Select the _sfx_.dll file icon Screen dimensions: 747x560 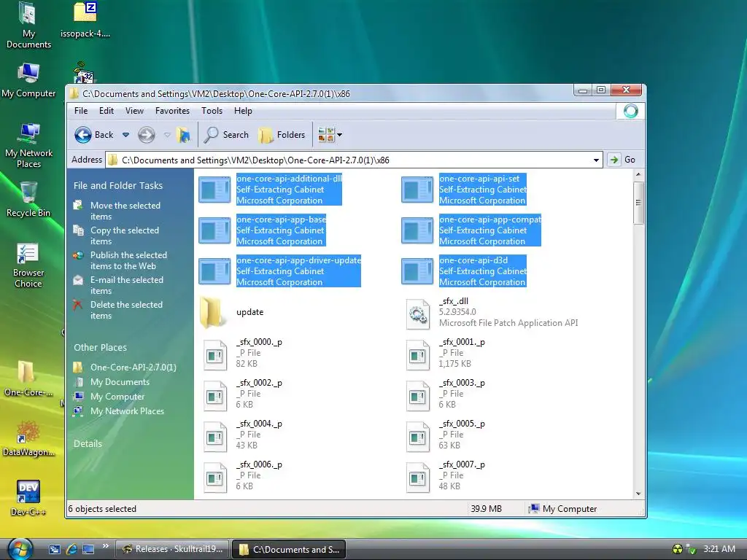click(418, 314)
